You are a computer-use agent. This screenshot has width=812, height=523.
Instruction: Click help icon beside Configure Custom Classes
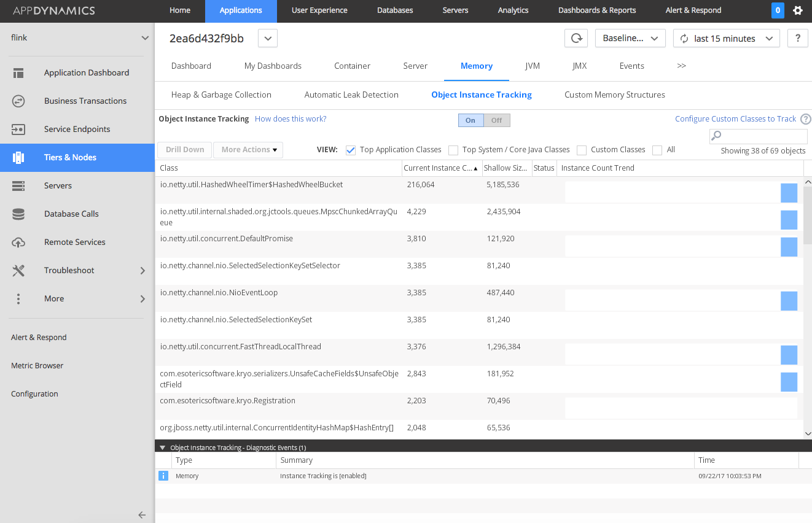(806, 119)
